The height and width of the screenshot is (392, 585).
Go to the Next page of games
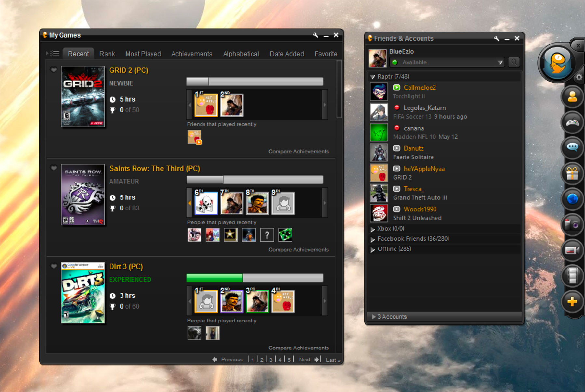click(x=309, y=360)
